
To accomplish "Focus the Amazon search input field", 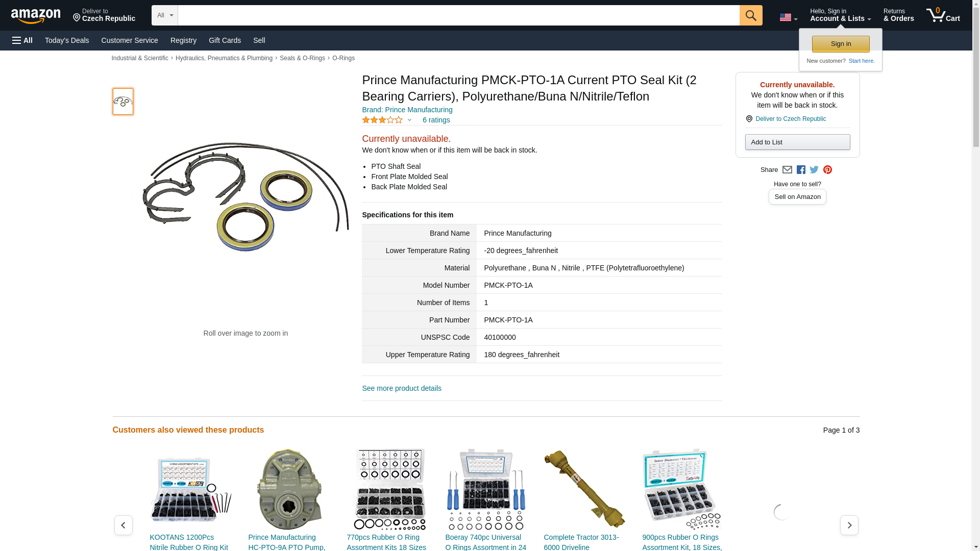I will pos(458,15).
